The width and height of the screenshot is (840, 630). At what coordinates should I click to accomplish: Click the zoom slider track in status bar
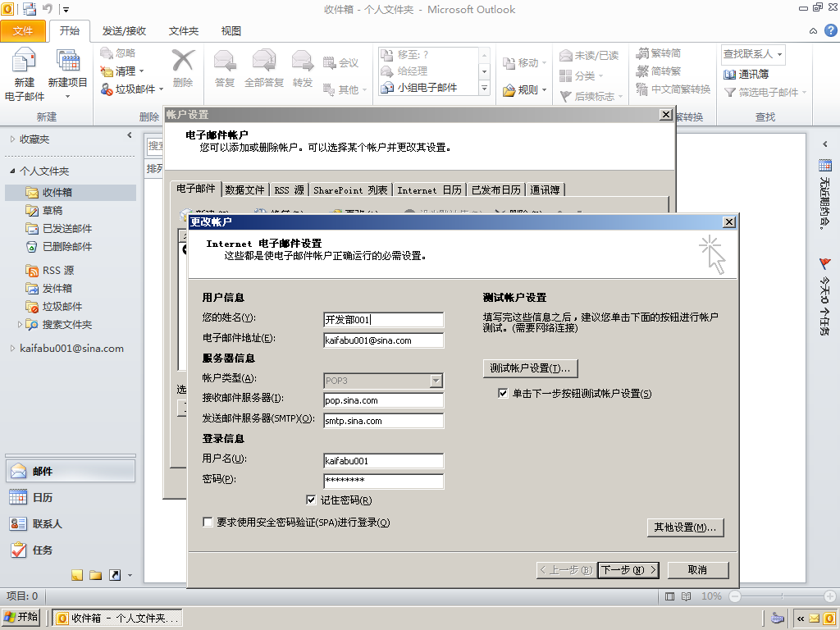click(x=782, y=596)
